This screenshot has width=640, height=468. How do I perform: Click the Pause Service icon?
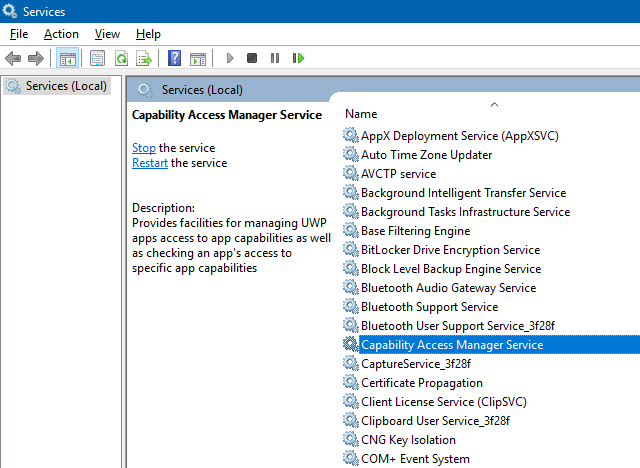coord(275,58)
